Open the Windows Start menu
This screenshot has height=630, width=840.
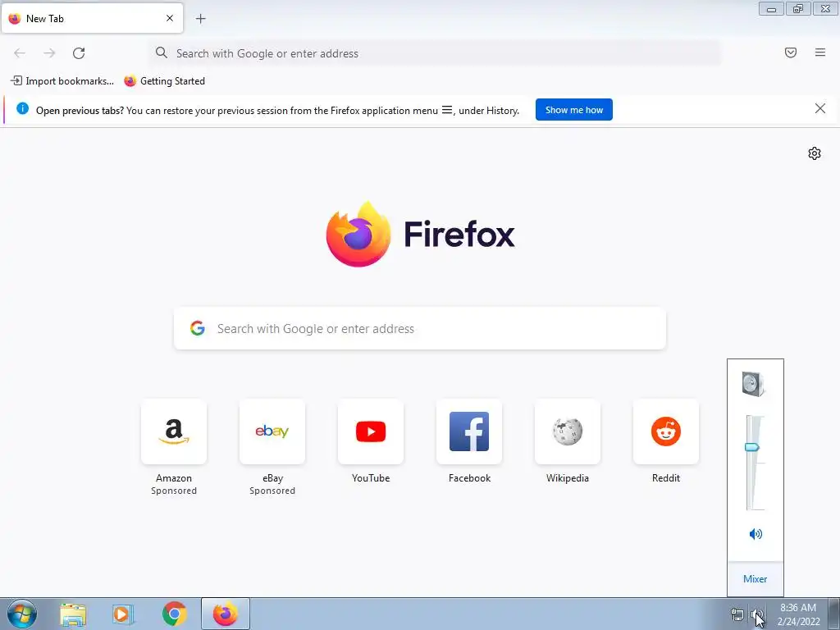click(x=22, y=614)
